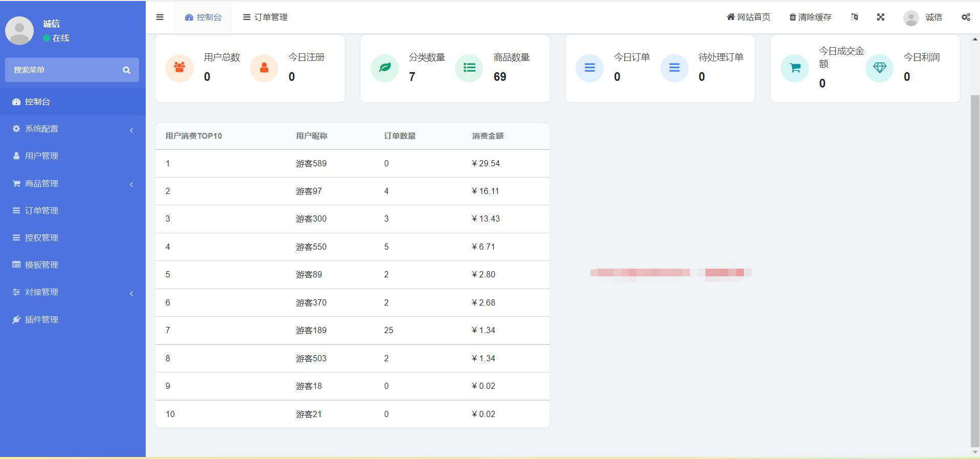
Task: Open 对接管理 in the sidebar
Action: coord(73,292)
